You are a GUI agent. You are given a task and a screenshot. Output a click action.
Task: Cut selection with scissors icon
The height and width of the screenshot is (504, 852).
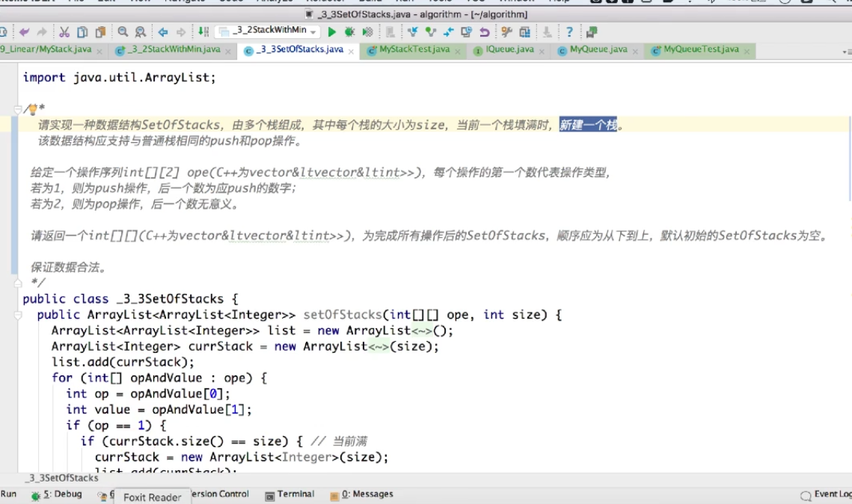pos(64,32)
